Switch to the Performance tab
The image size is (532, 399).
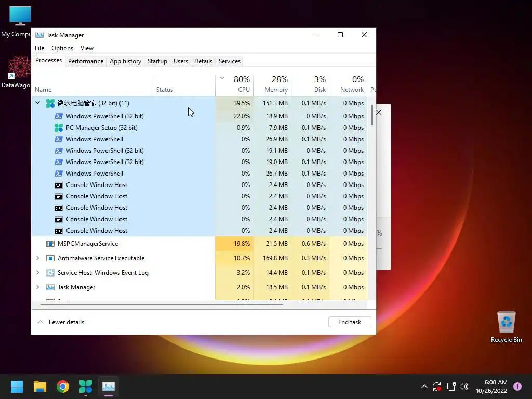click(x=86, y=61)
